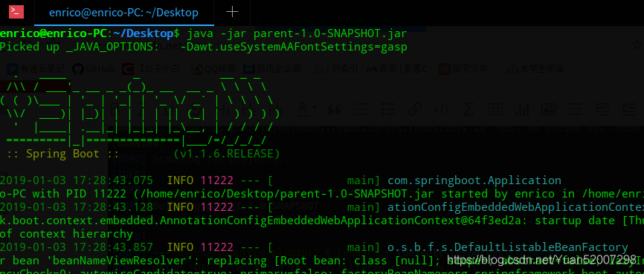
Task: Open the 腾讯企业邮 bookmark in background browser
Action: [x=272, y=69]
